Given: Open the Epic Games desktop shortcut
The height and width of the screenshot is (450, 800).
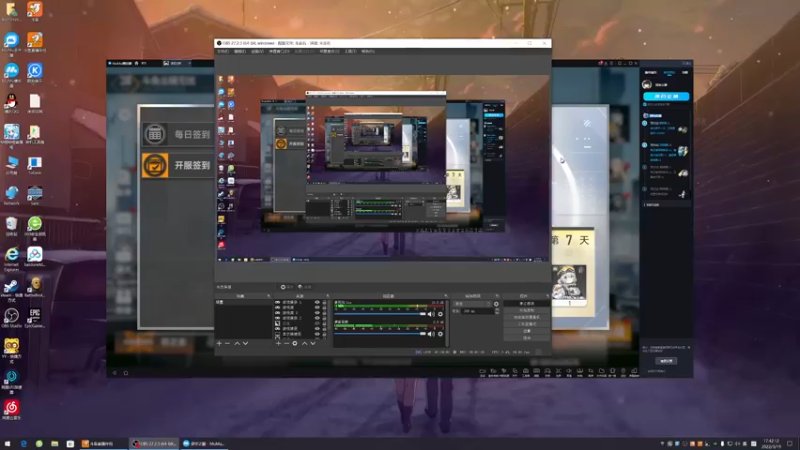Looking at the screenshot, I should tap(34, 318).
